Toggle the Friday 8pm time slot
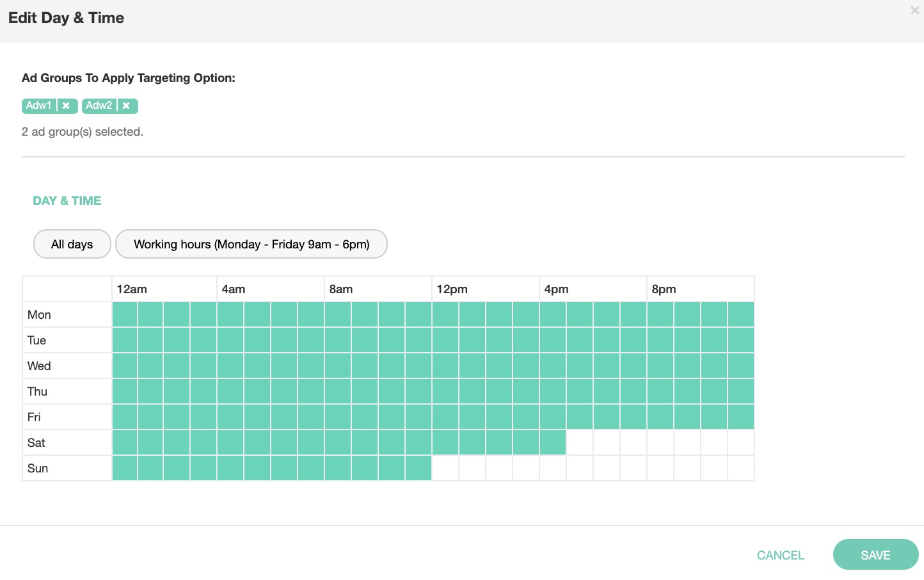 tap(660, 417)
